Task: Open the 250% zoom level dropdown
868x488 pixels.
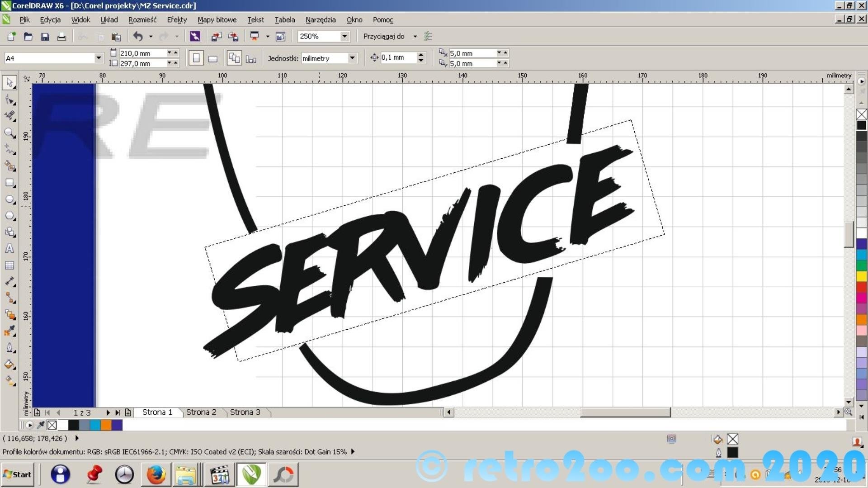Action: pos(344,36)
